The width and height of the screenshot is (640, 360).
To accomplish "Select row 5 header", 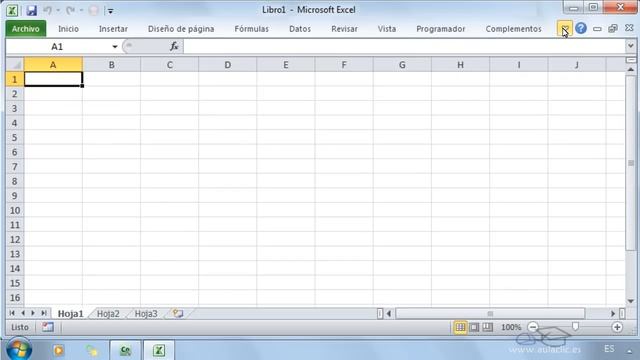I will (15, 138).
